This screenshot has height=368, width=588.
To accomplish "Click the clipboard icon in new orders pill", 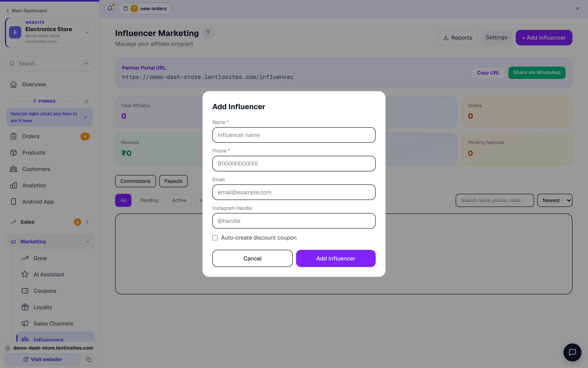I will pos(125,9).
